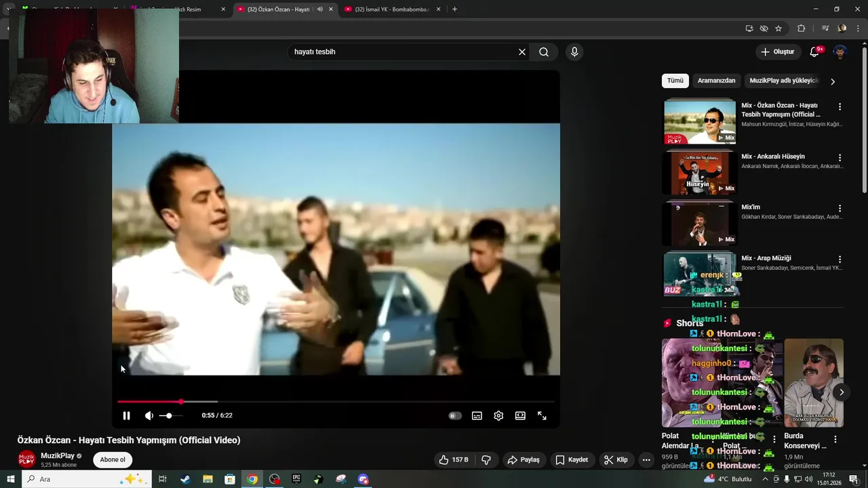Click install app icon in address bar
868x488 pixels.
(x=749, y=28)
